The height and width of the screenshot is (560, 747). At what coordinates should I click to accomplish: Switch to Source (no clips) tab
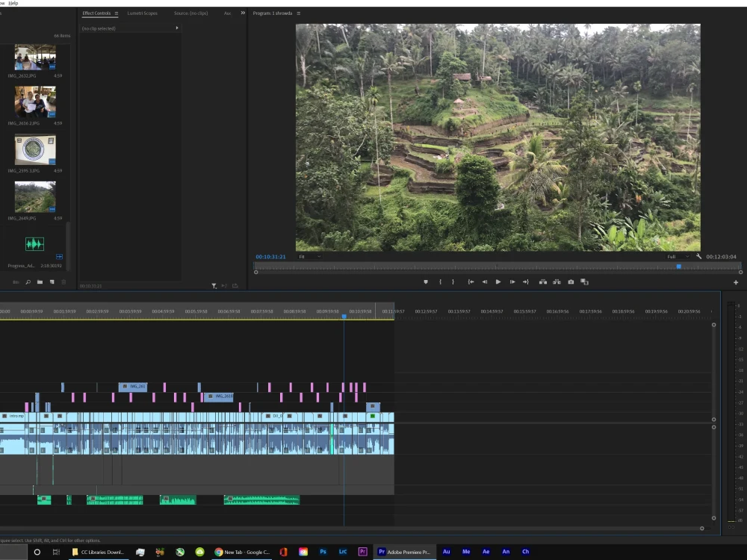point(191,13)
